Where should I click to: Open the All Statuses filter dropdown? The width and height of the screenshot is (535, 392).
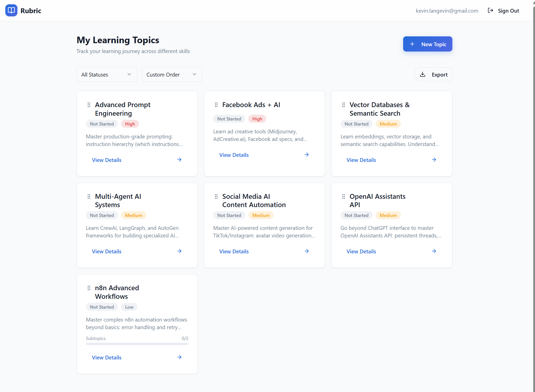(106, 74)
